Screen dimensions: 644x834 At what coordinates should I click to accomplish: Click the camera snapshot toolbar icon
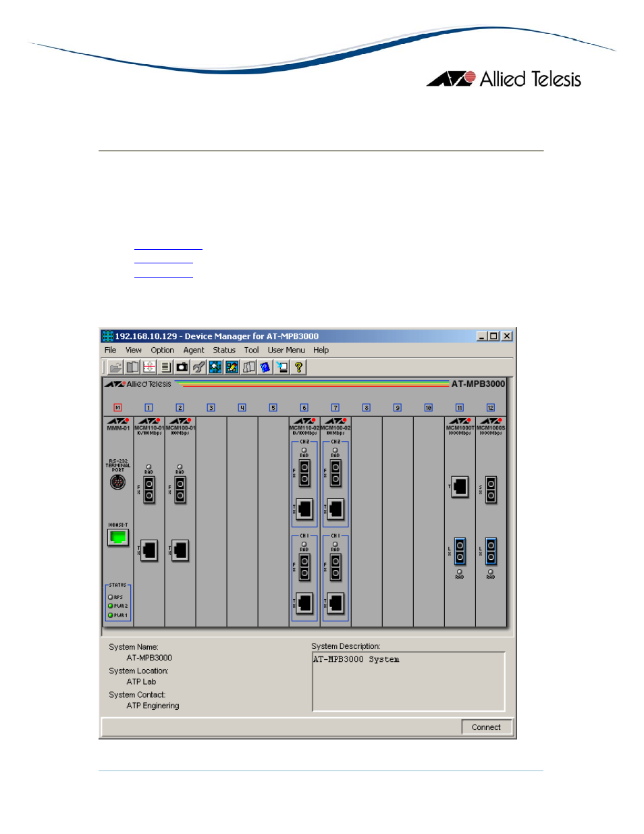[x=182, y=367]
